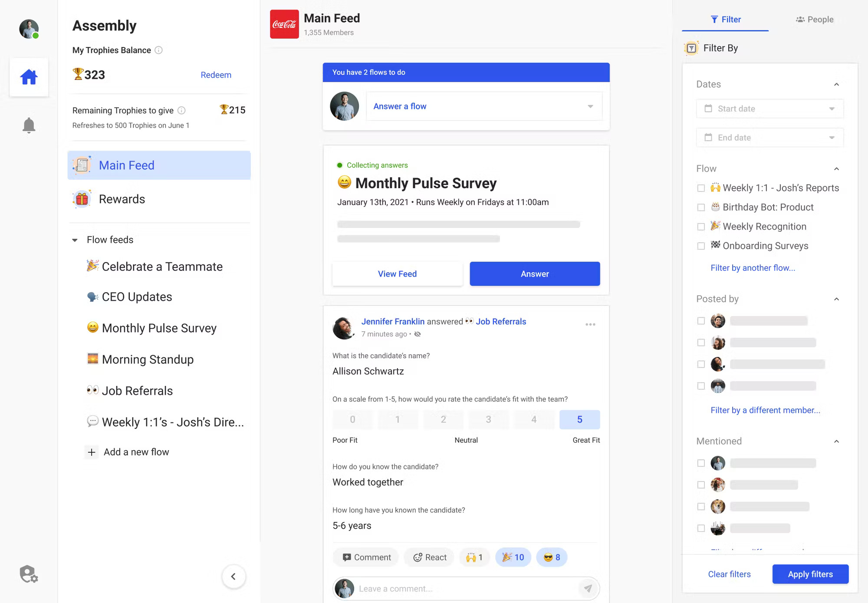868x603 pixels.
Task: Click the Filter By funnel icon
Action: pyautogui.click(x=691, y=48)
